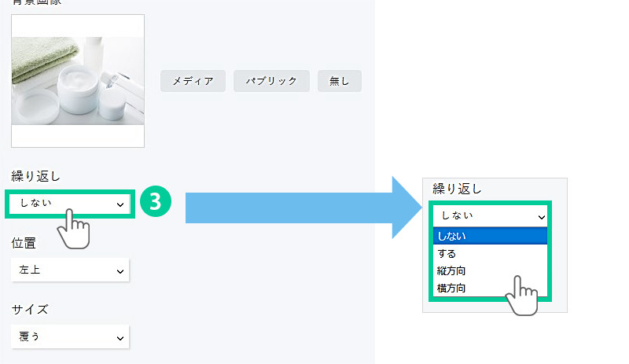Click the chevron arrow in the 位置 dropdown

pos(120,271)
